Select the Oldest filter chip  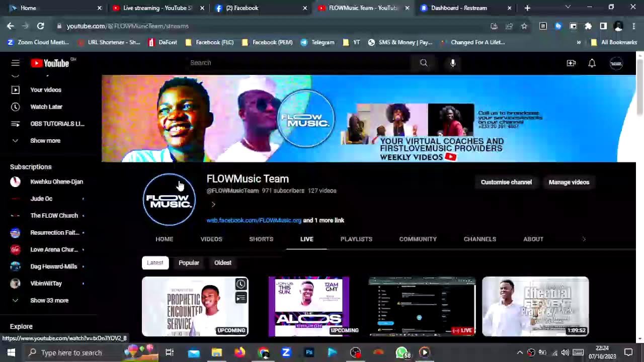pyautogui.click(x=223, y=262)
